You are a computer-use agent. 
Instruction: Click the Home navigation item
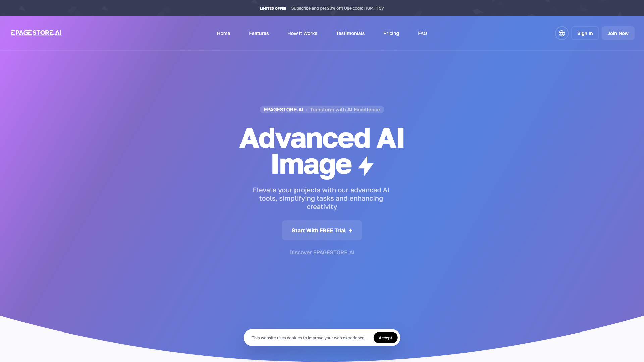223,33
